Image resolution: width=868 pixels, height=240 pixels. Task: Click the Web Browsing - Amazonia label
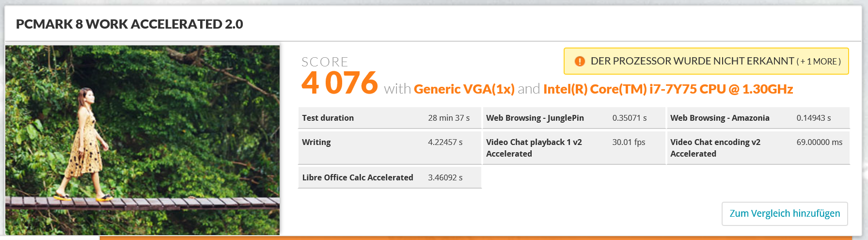720,118
